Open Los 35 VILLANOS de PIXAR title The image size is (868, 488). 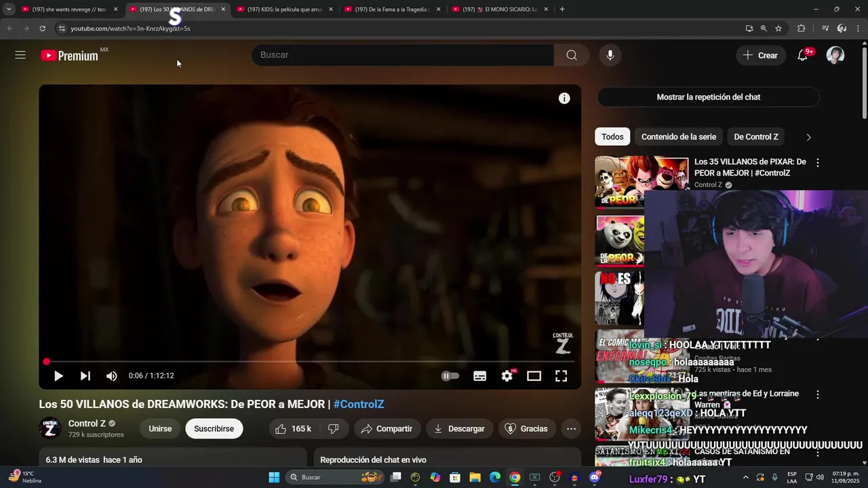(x=750, y=167)
